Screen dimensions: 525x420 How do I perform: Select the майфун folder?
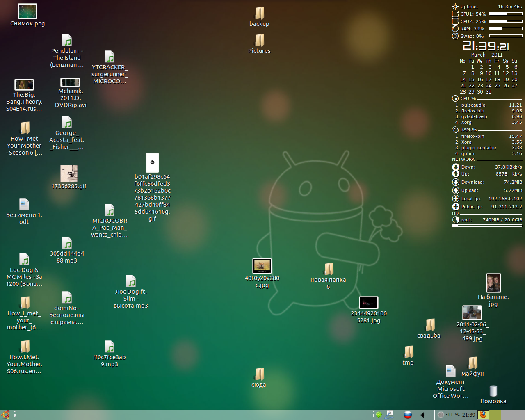(473, 367)
